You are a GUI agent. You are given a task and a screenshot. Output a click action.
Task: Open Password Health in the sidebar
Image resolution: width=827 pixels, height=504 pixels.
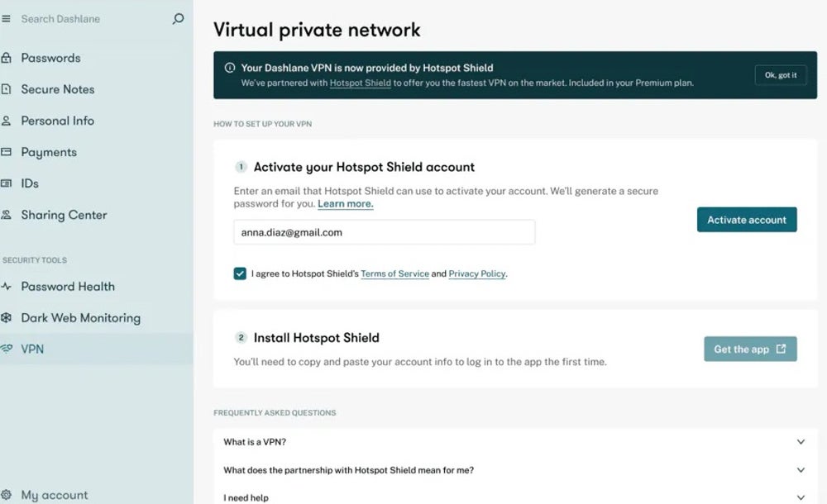[68, 287]
